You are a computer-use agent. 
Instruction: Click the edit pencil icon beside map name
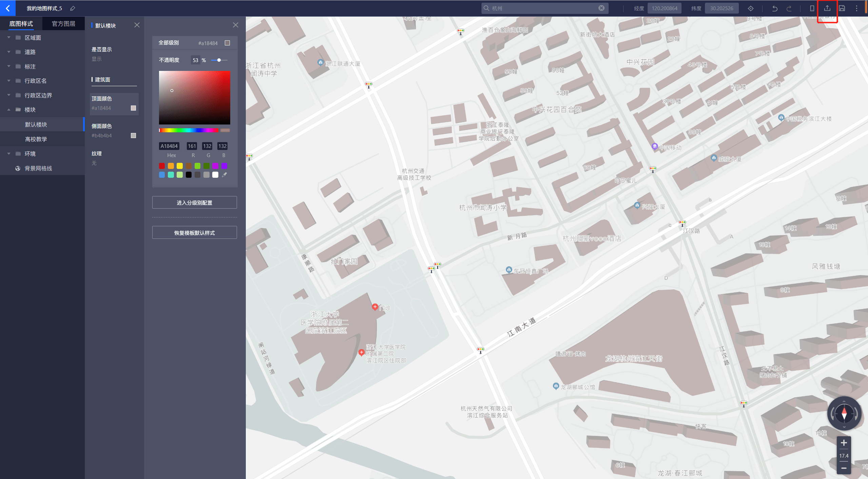(73, 8)
